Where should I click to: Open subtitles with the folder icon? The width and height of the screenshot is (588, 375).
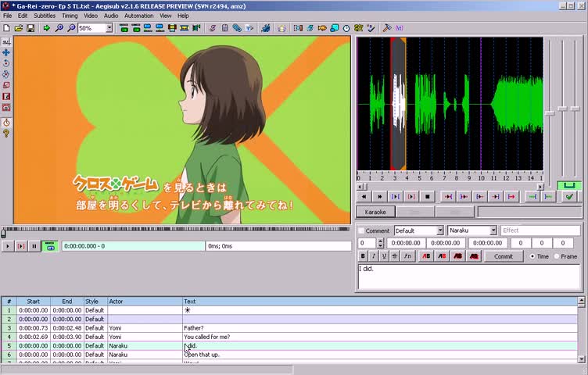(19, 28)
